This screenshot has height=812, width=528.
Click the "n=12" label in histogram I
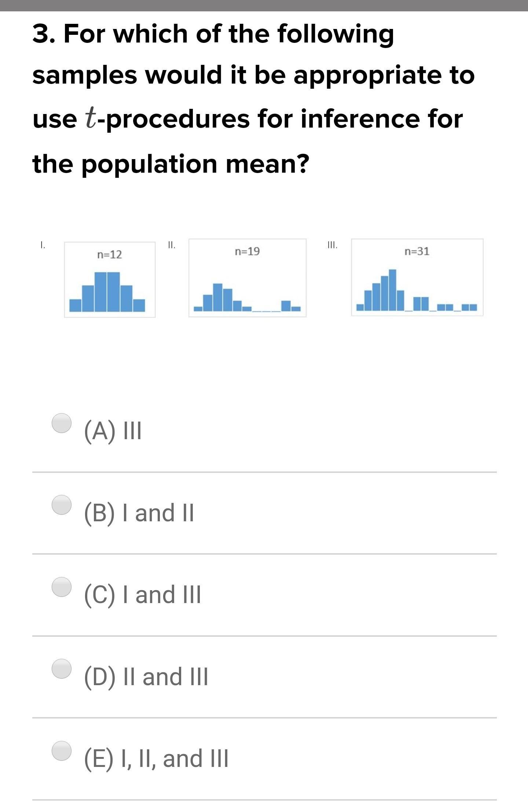pos(109,254)
